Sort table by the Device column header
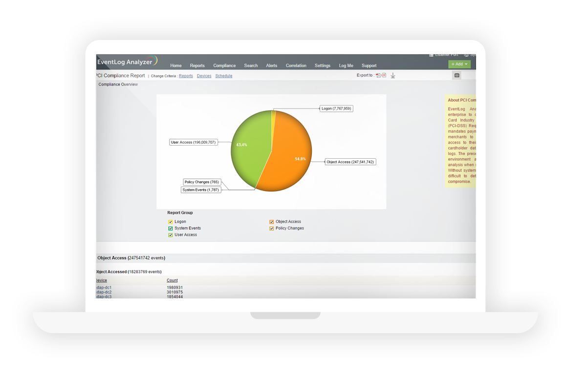The image size is (588, 381). pos(101,280)
